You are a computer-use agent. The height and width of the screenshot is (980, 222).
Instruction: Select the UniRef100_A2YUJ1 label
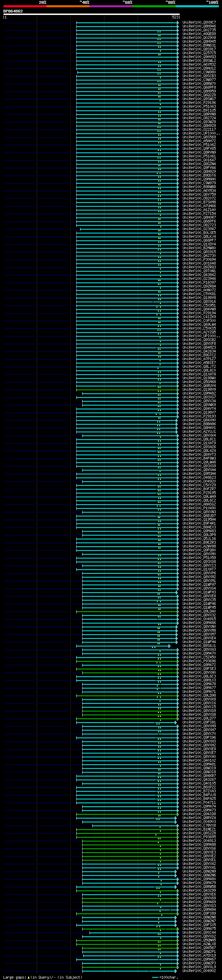(x=199, y=432)
